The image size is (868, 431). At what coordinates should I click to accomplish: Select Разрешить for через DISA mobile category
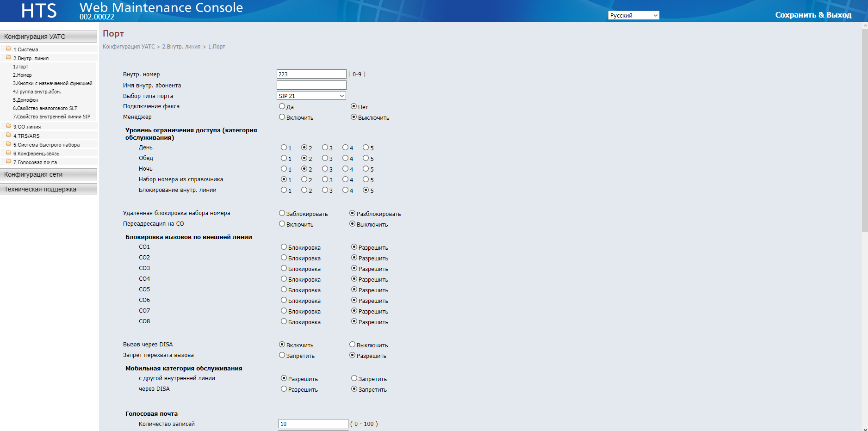tap(284, 389)
